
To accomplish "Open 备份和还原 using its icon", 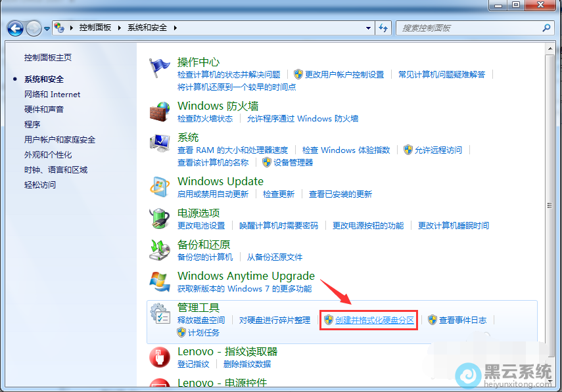I will pyautogui.click(x=159, y=249).
